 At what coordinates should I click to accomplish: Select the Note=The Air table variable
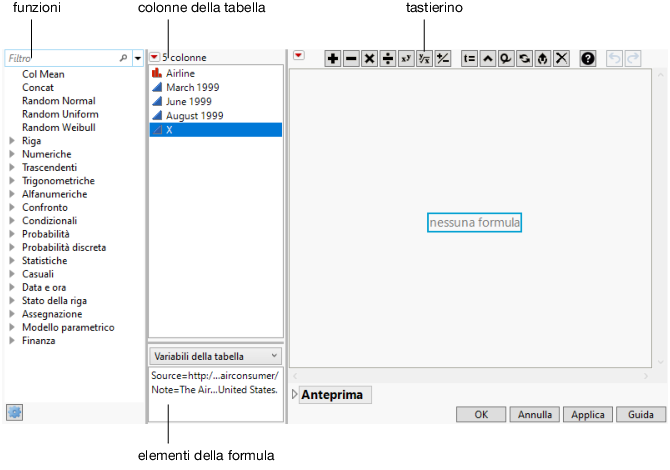215,390
